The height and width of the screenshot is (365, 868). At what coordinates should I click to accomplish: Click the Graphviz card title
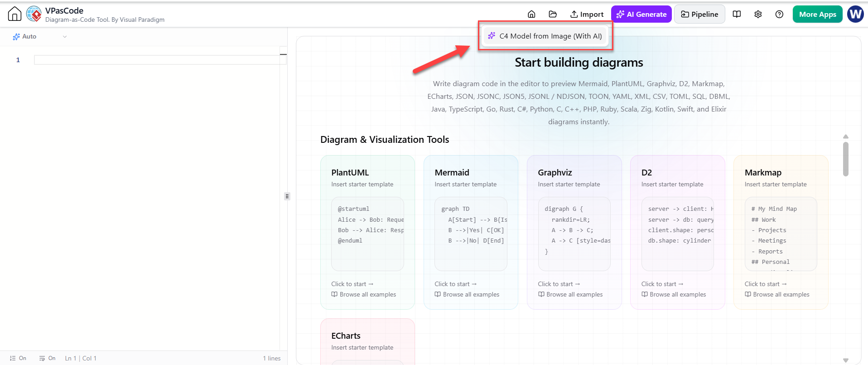pyautogui.click(x=555, y=172)
